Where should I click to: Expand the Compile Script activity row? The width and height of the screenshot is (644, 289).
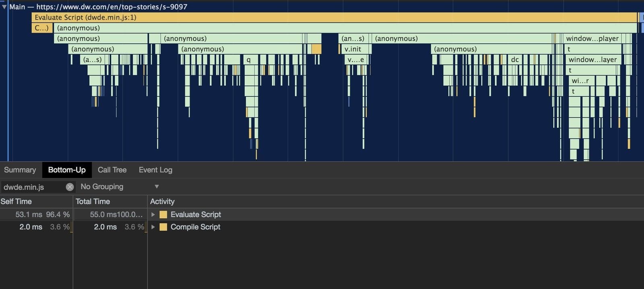tap(153, 227)
